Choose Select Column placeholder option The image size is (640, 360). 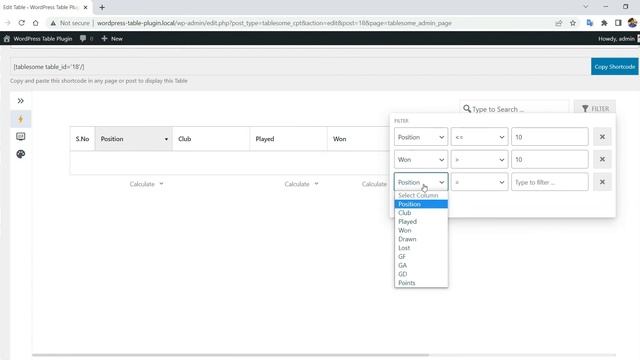[x=421, y=195]
